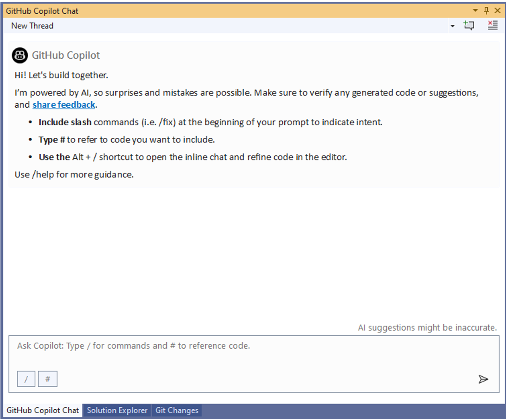Image resolution: width=508 pixels, height=420 pixels.
Task: Click the GitHub Copilot Chat title bar
Action: [214, 11]
